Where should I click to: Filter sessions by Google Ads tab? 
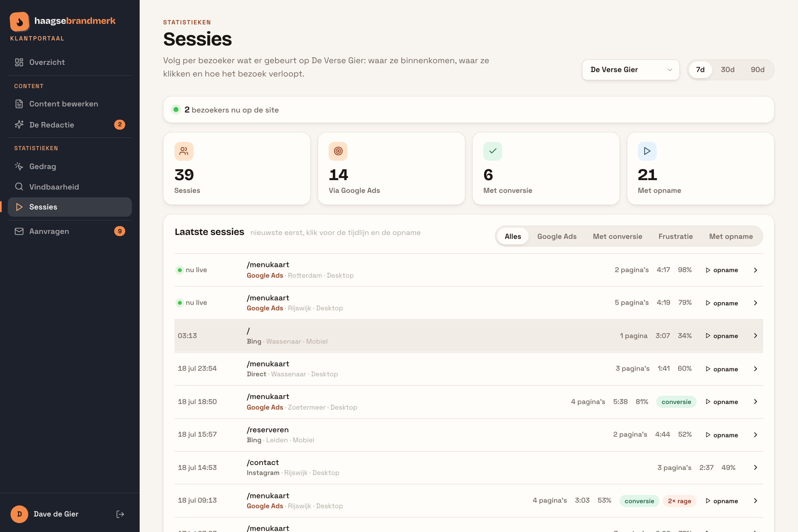(557, 236)
